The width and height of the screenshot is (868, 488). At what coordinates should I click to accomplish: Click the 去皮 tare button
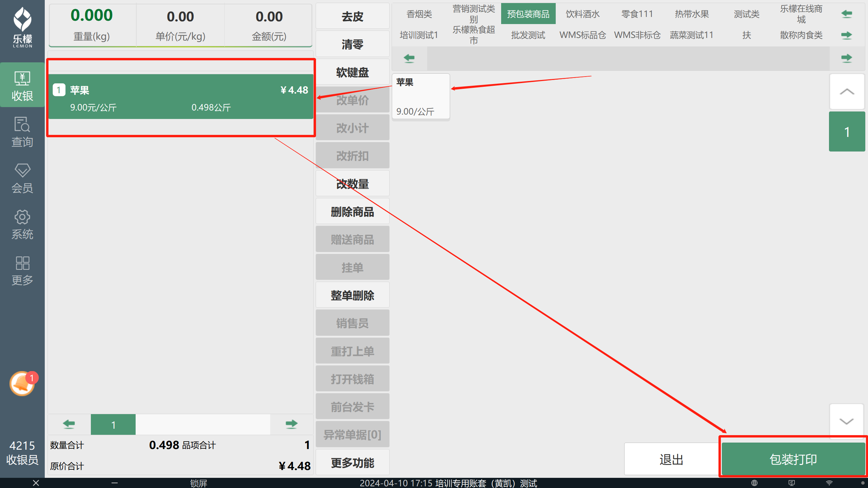pos(353,16)
